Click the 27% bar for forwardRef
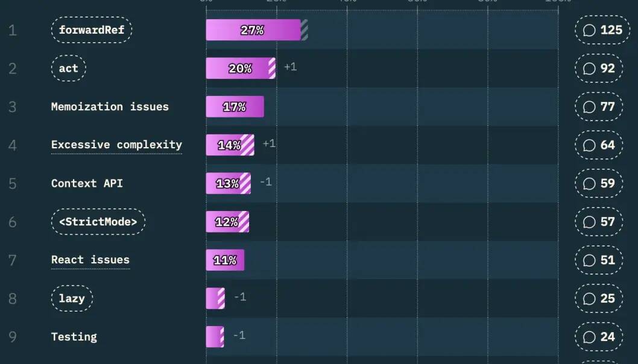Viewport: 638px width, 364px height. (253, 30)
